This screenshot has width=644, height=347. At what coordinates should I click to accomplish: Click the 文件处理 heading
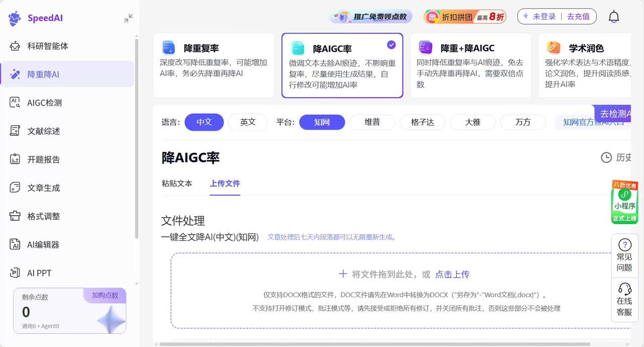click(183, 221)
